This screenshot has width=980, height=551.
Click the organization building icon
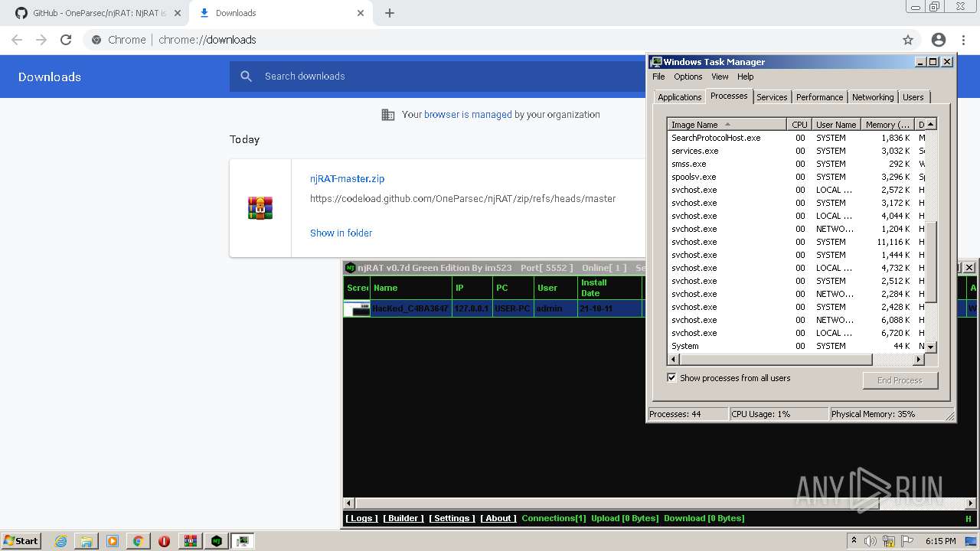pyautogui.click(x=388, y=115)
